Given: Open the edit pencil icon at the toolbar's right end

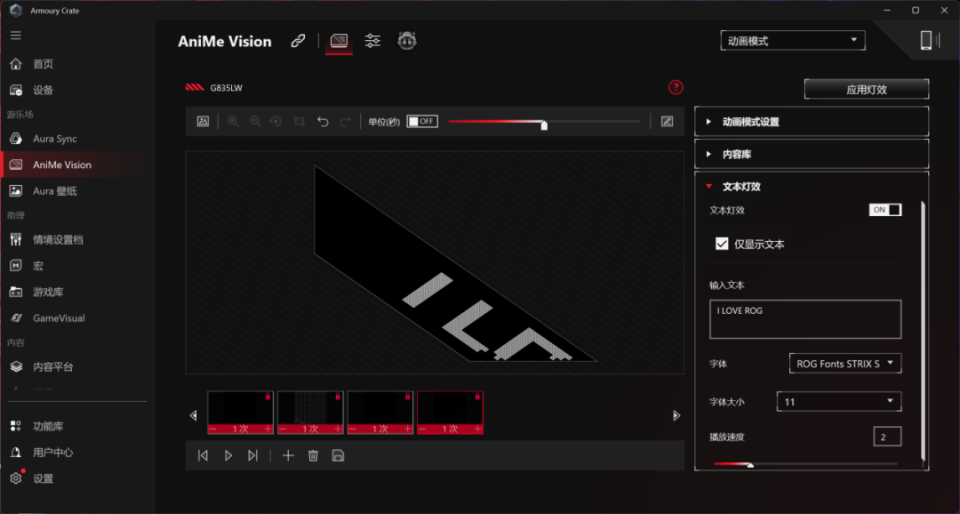Looking at the screenshot, I should tap(667, 121).
